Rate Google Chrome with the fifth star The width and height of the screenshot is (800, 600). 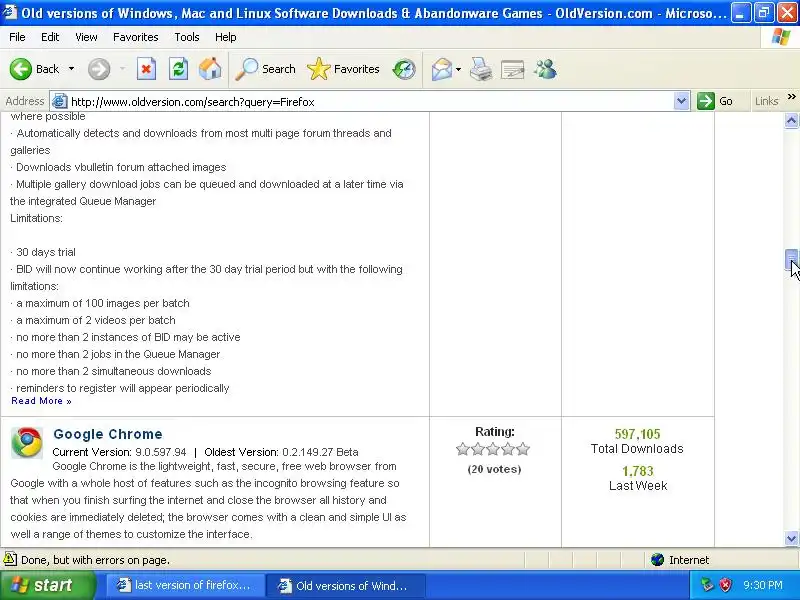[523, 449]
